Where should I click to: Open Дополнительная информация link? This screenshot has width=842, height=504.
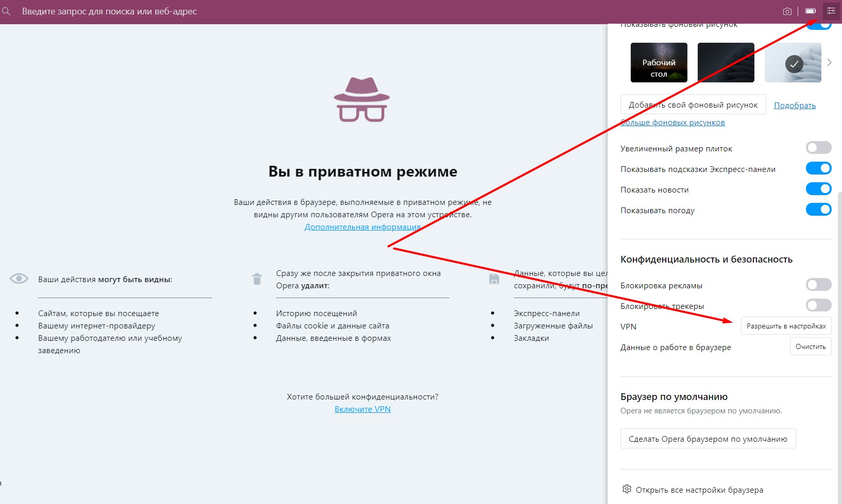362,227
